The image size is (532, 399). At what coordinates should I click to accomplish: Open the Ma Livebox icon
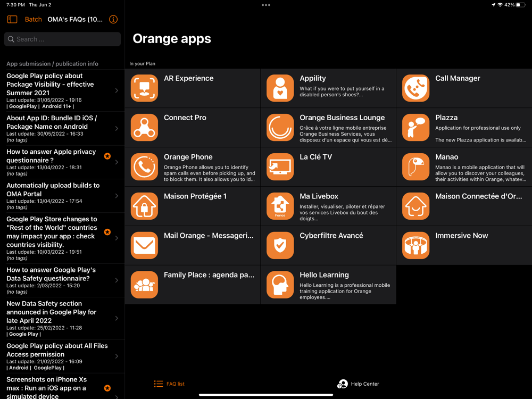280,206
